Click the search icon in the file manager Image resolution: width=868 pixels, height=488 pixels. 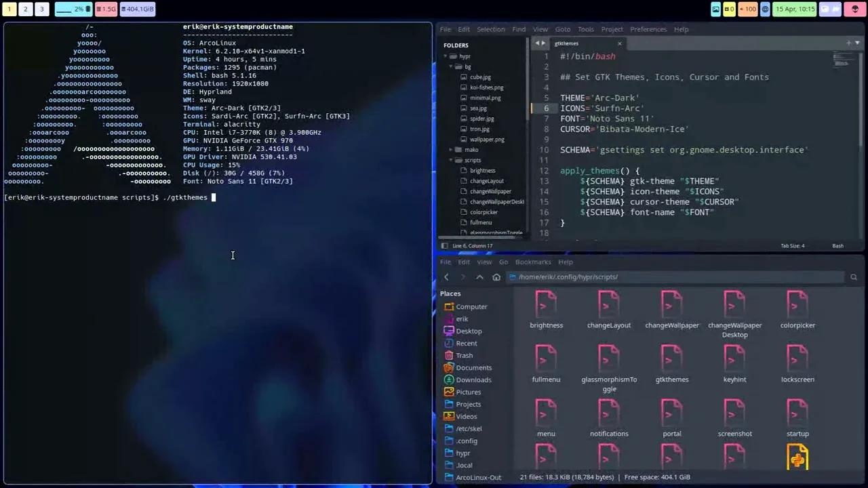point(854,277)
